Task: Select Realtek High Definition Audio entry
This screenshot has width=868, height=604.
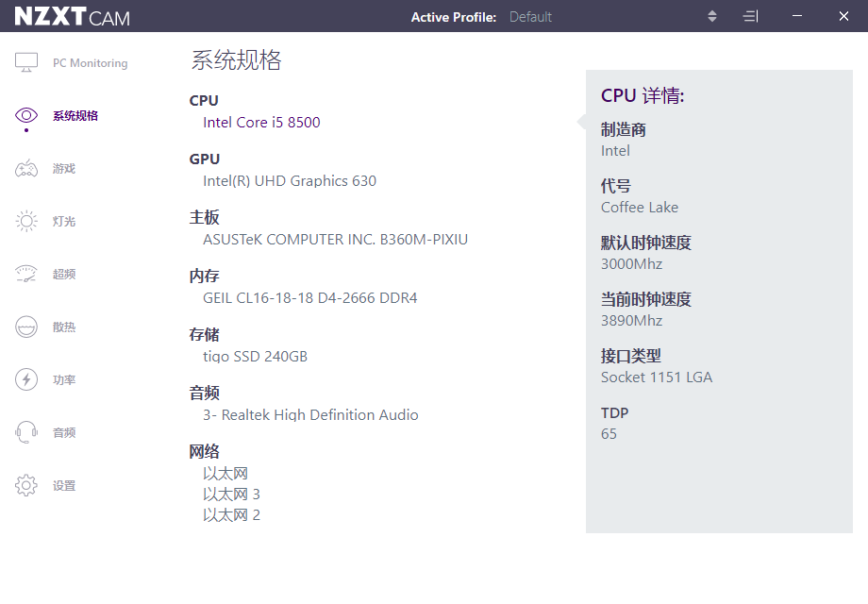Action: pos(310,415)
